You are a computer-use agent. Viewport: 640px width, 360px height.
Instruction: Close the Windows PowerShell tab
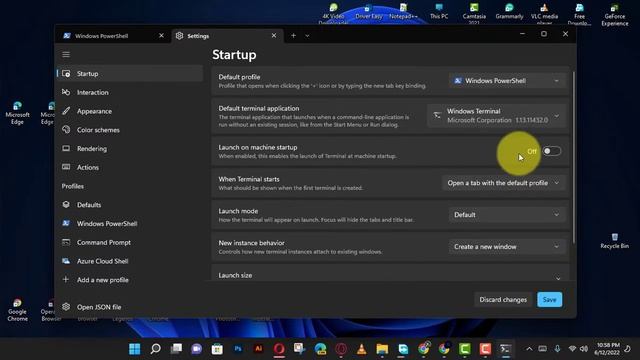(x=161, y=36)
